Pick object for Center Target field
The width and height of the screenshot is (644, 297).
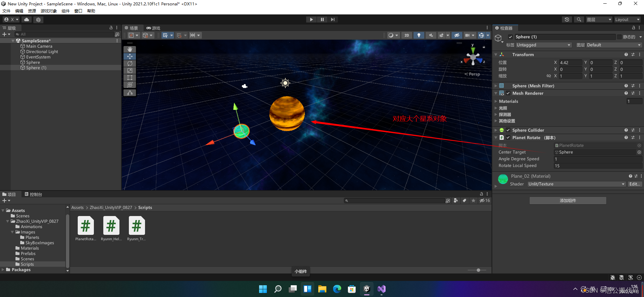click(639, 152)
